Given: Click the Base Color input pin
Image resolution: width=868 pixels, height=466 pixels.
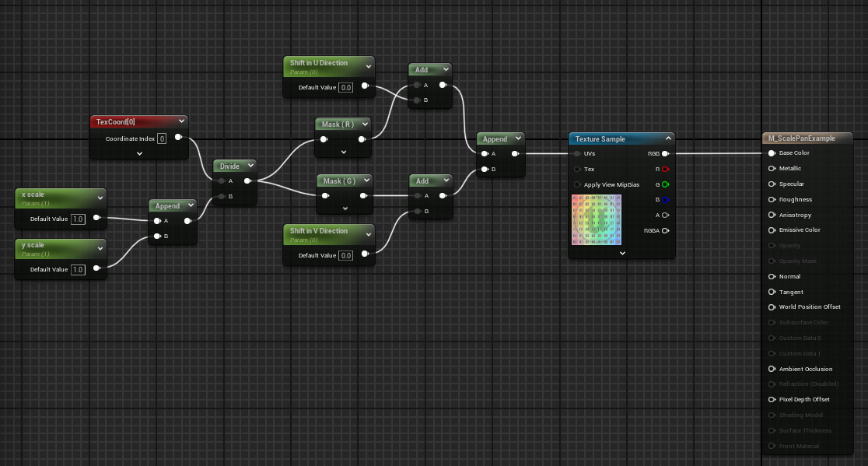Looking at the screenshot, I should pos(772,153).
